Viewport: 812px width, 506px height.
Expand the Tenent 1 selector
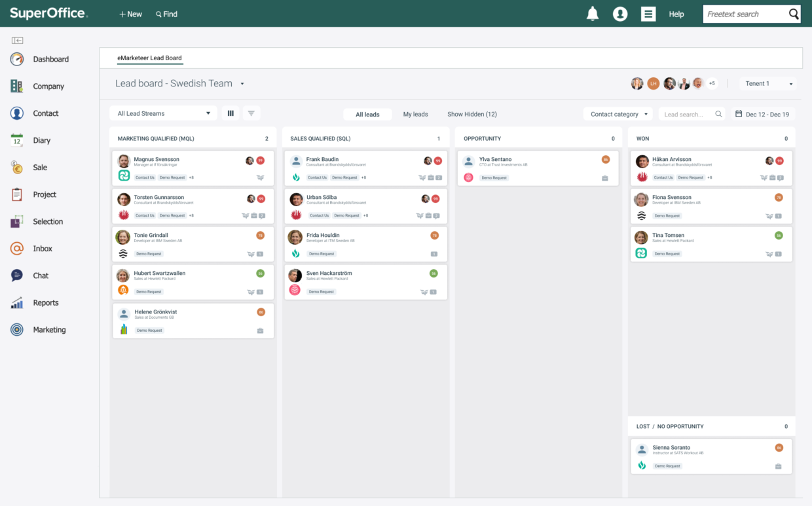pos(767,84)
